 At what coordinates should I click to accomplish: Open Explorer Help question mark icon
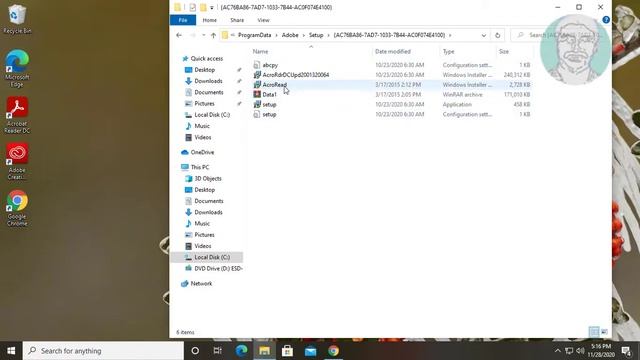click(606, 20)
